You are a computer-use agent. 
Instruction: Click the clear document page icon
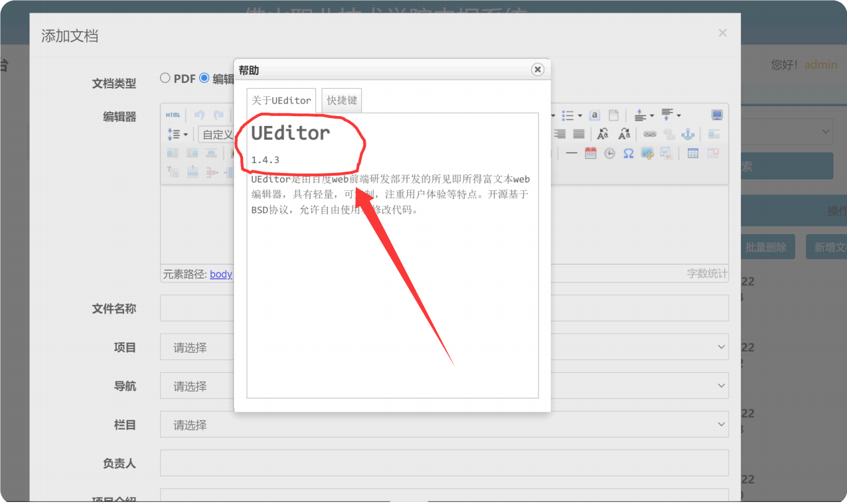614,115
